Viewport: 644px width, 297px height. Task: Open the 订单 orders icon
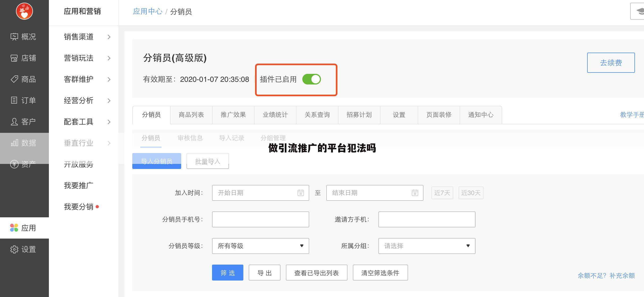point(14,100)
